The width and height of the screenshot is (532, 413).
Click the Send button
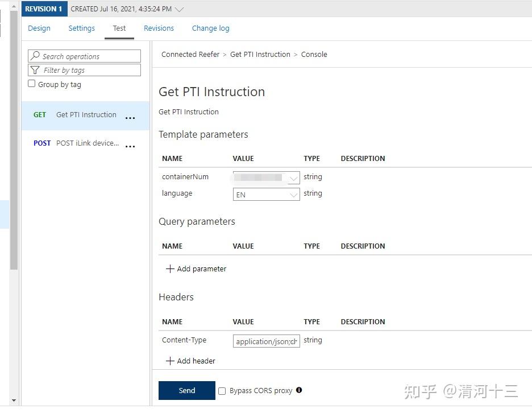pos(186,390)
